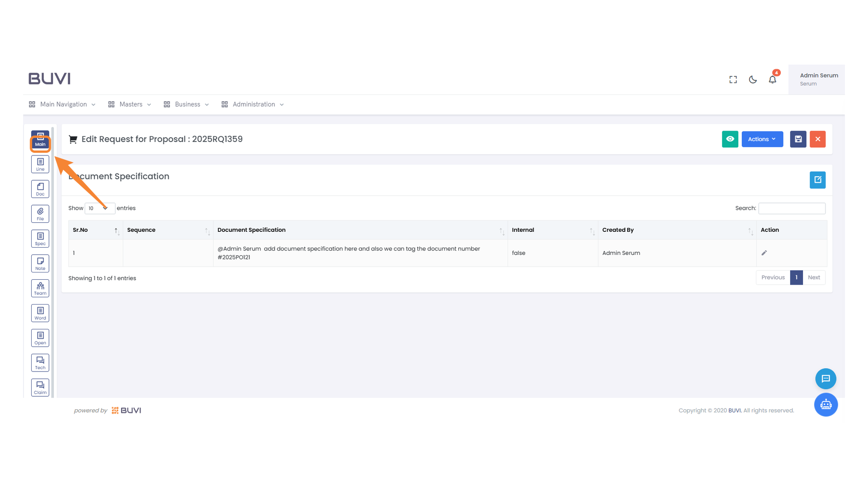This screenshot has width=868, height=488.
Task: Open the File attachments sidebar icon
Action: point(40,214)
